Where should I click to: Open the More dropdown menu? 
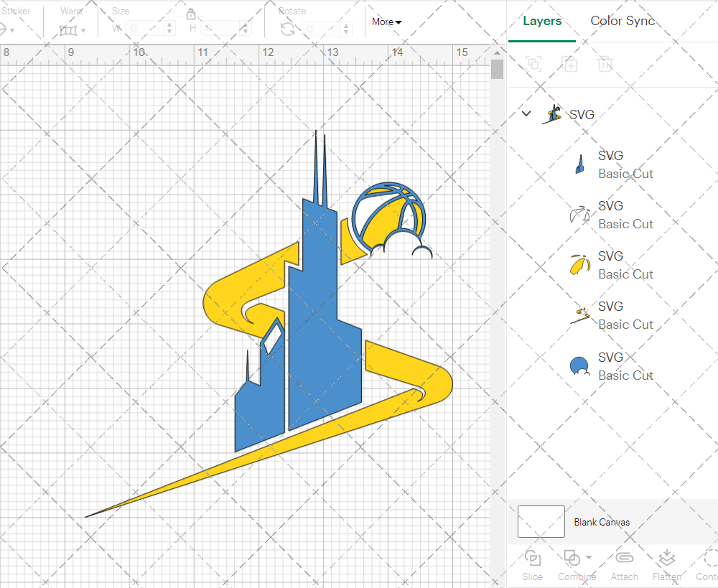(386, 22)
